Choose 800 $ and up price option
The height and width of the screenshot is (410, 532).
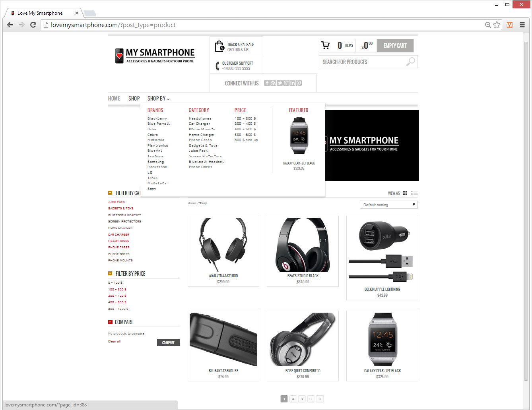(x=246, y=140)
